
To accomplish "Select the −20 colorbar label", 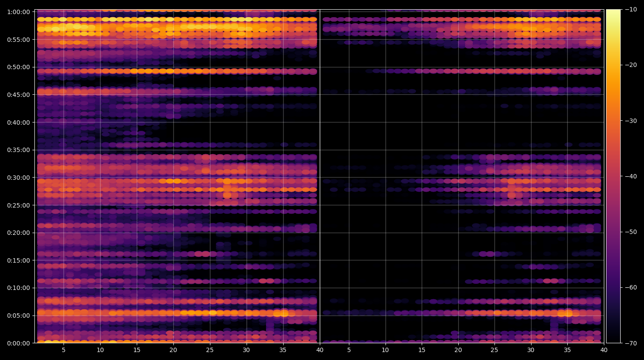I will (x=631, y=65).
